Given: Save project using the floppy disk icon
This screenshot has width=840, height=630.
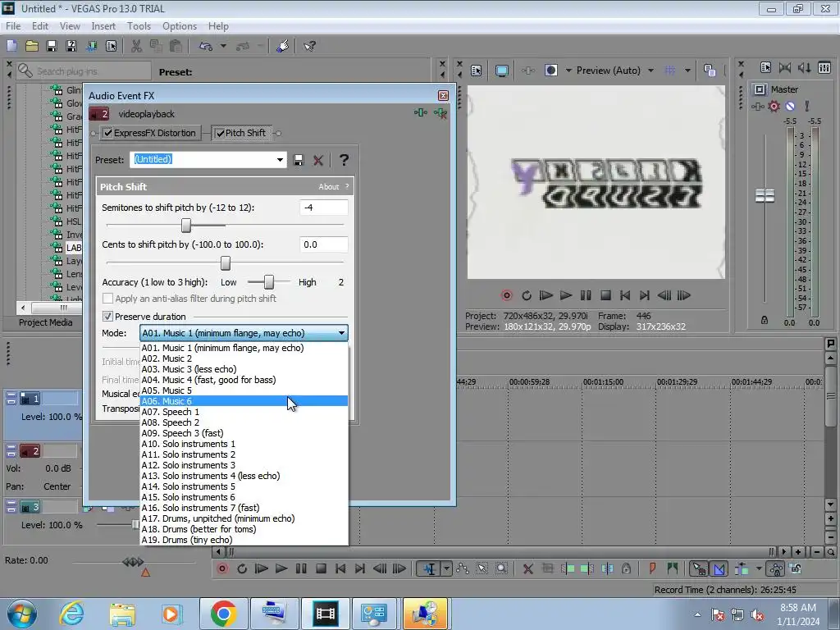Looking at the screenshot, I should click(x=52, y=46).
